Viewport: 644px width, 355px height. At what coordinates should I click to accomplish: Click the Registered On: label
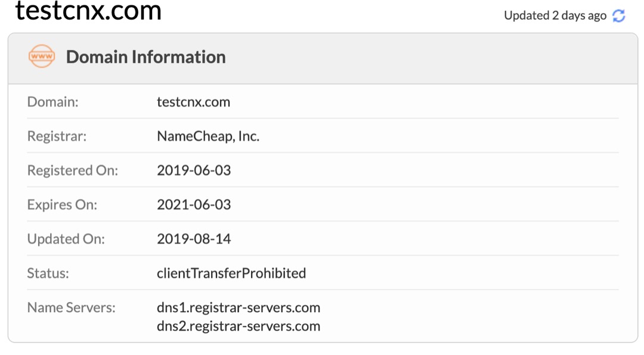tap(73, 170)
